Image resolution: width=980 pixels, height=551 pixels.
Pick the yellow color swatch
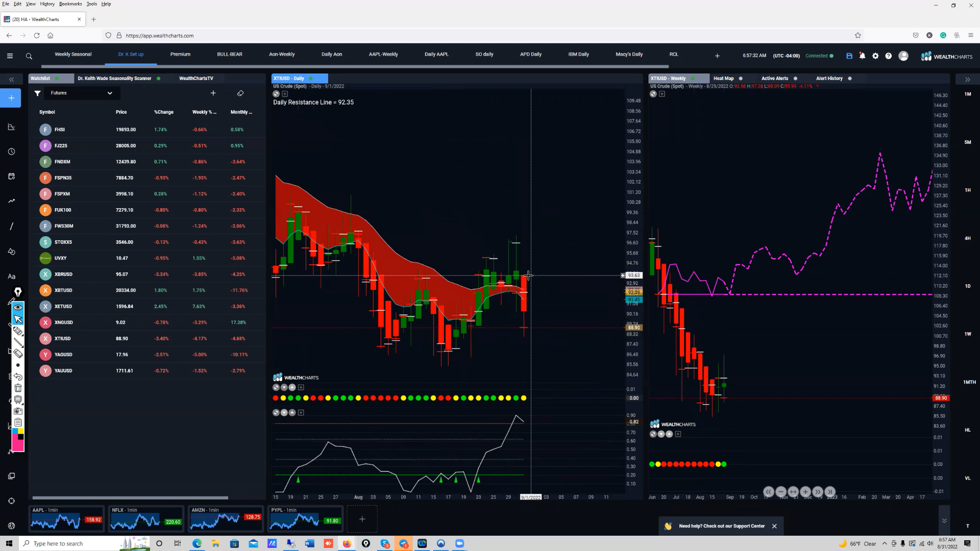click(21, 431)
